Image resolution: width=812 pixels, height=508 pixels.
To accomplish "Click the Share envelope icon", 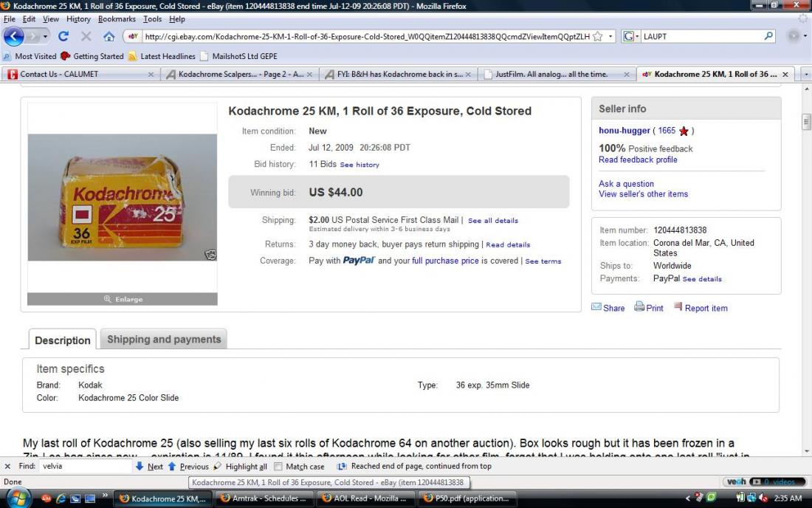I will (596, 307).
